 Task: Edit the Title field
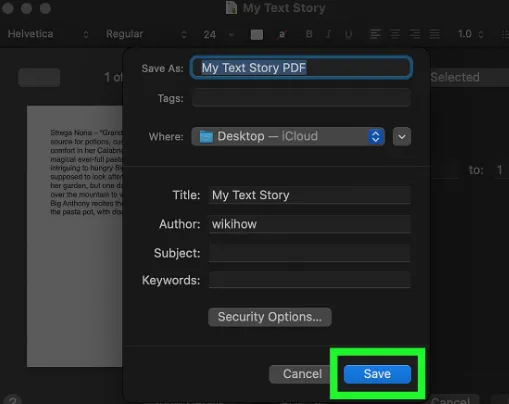(x=309, y=195)
